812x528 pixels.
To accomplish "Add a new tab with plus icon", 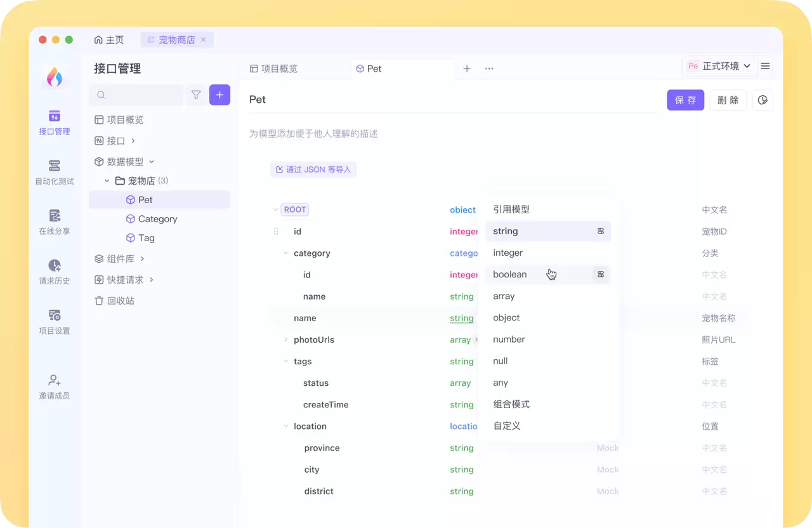I will (x=467, y=69).
